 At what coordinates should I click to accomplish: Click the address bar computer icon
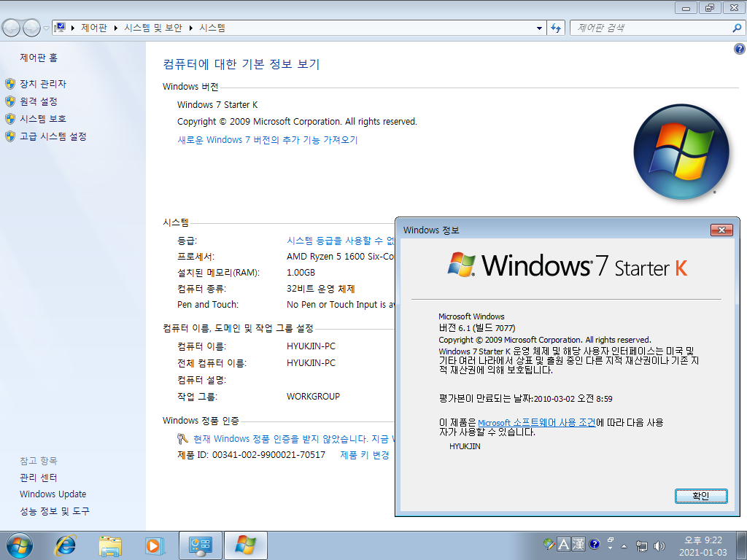[x=60, y=28]
